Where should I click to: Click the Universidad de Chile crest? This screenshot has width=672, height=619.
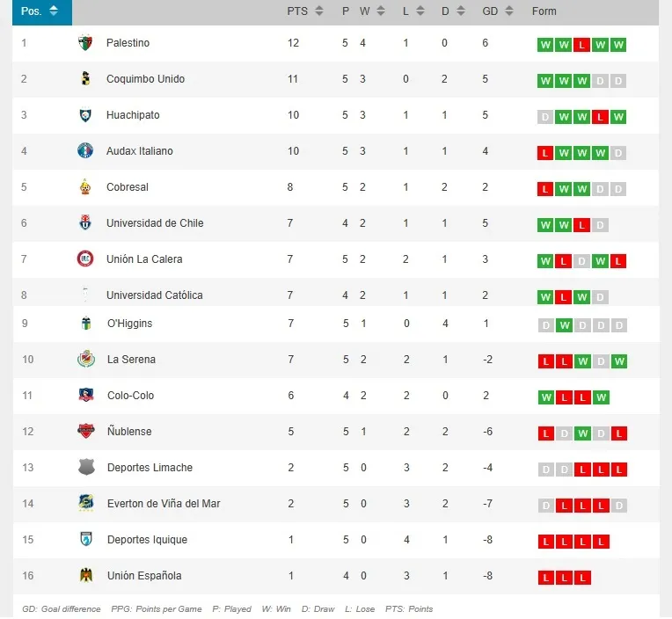[x=85, y=223]
